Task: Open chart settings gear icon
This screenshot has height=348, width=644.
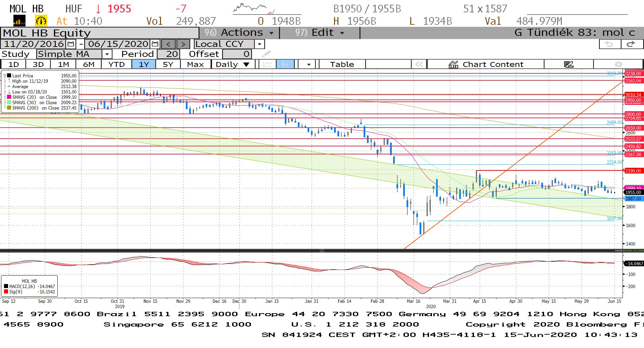Action: pyautogui.click(x=618, y=64)
